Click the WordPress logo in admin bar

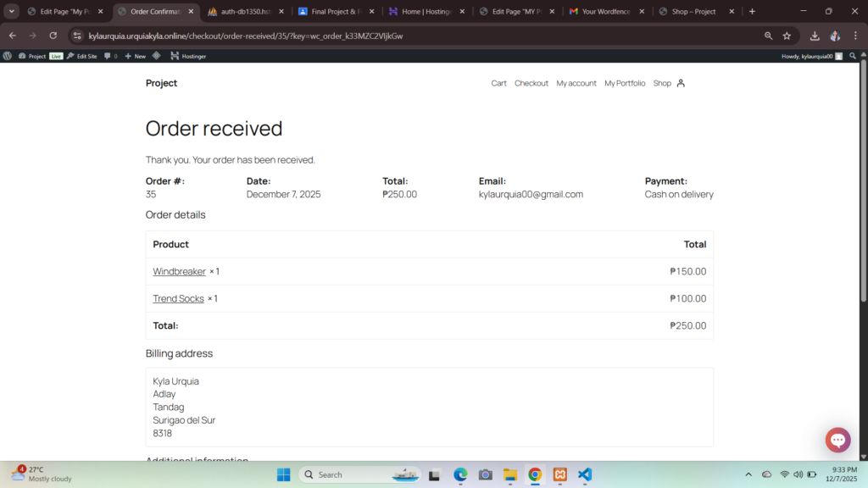(8, 56)
